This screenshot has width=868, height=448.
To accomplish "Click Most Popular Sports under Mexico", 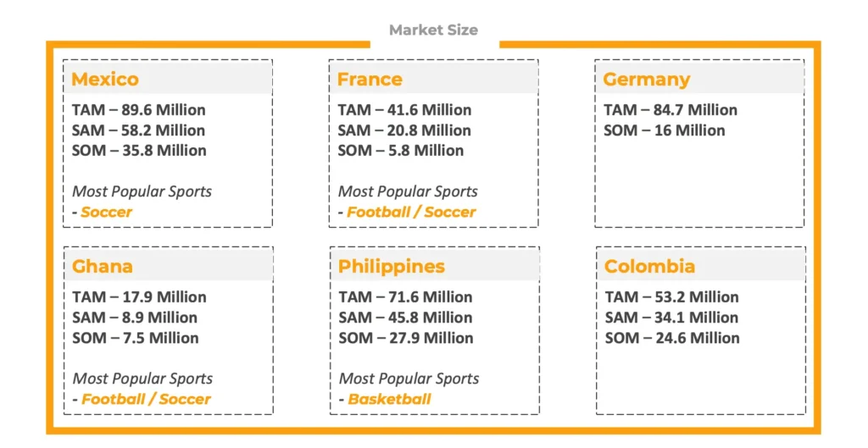I will [140, 191].
